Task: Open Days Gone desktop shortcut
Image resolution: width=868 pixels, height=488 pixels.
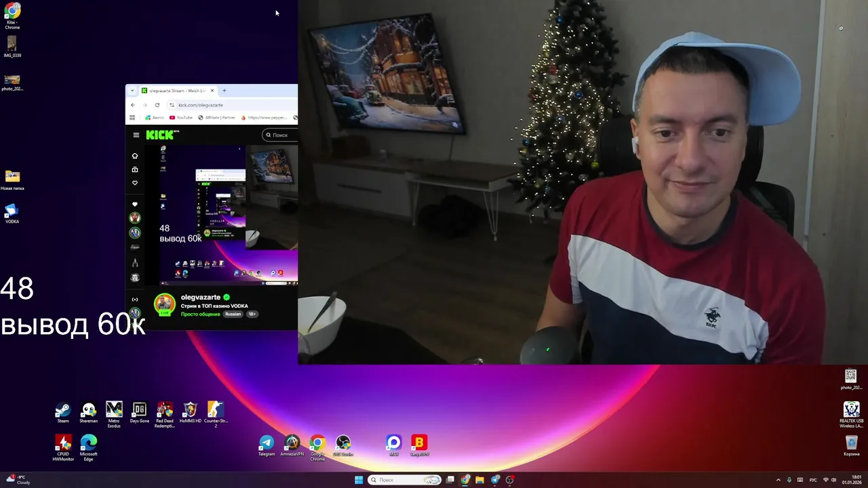Action: coord(140,412)
